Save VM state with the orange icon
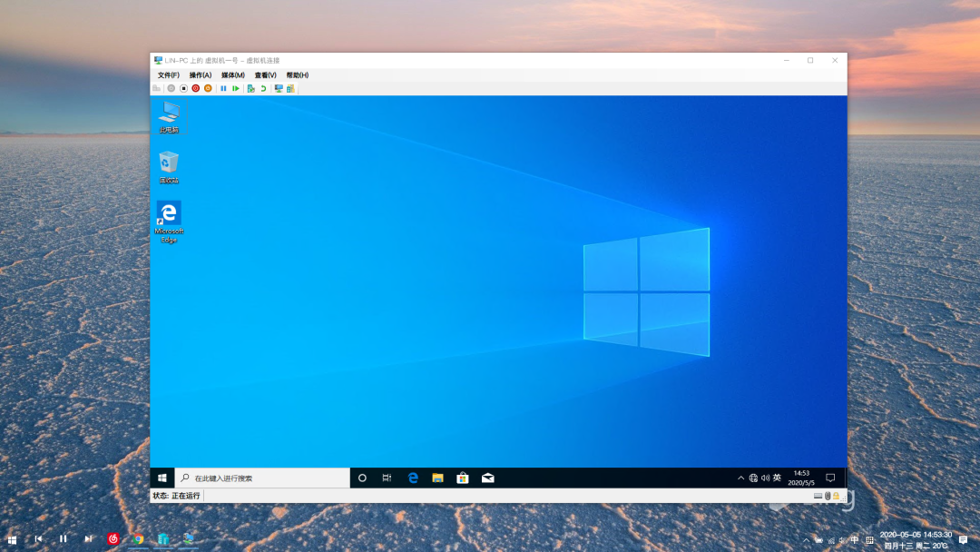Image resolution: width=980 pixels, height=552 pixels. click(208, 89)
